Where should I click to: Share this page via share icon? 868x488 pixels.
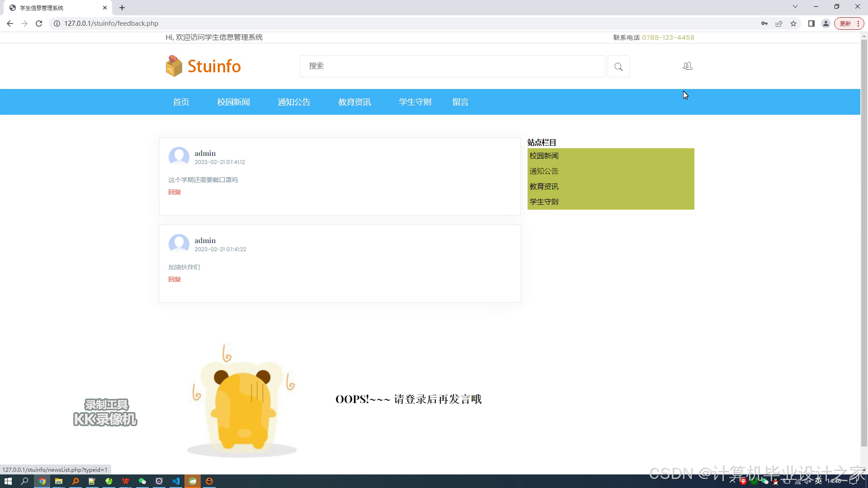click(x=779, y=23)
